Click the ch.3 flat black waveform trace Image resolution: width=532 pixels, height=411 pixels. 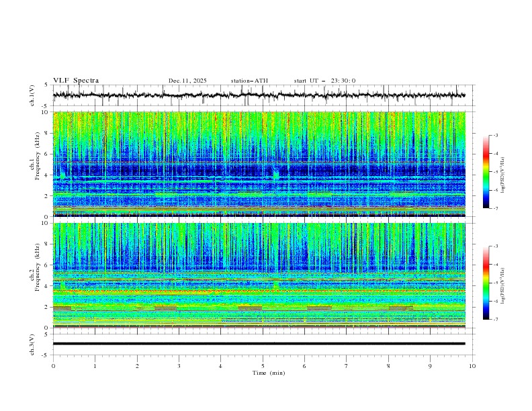[x=259, y=344]
